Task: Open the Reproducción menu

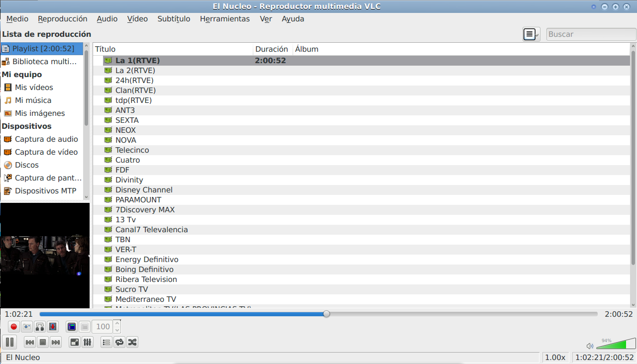Action: click(x=63, y=19)
